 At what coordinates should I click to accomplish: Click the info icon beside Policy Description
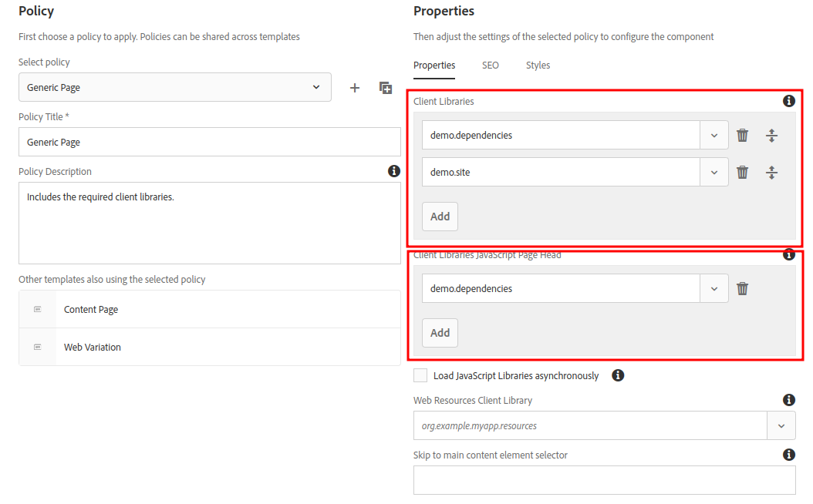pyautogui.click(x=394, y=171)
